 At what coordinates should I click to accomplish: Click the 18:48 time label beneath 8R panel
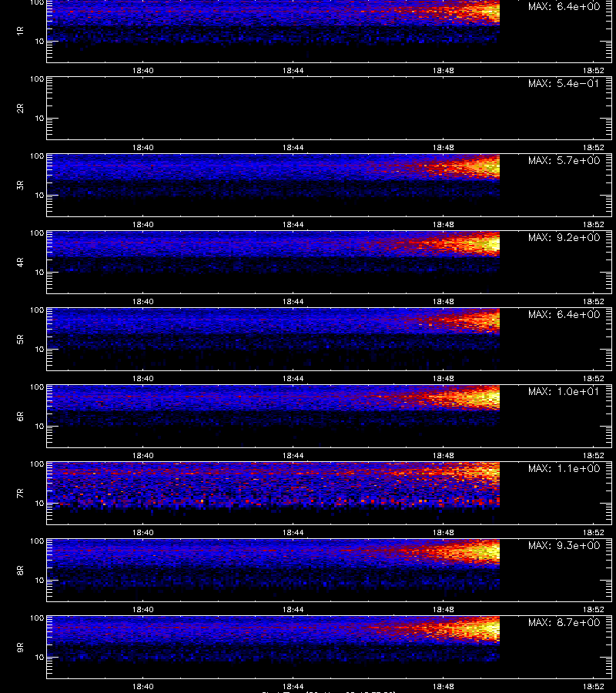[x=444, y=610]
